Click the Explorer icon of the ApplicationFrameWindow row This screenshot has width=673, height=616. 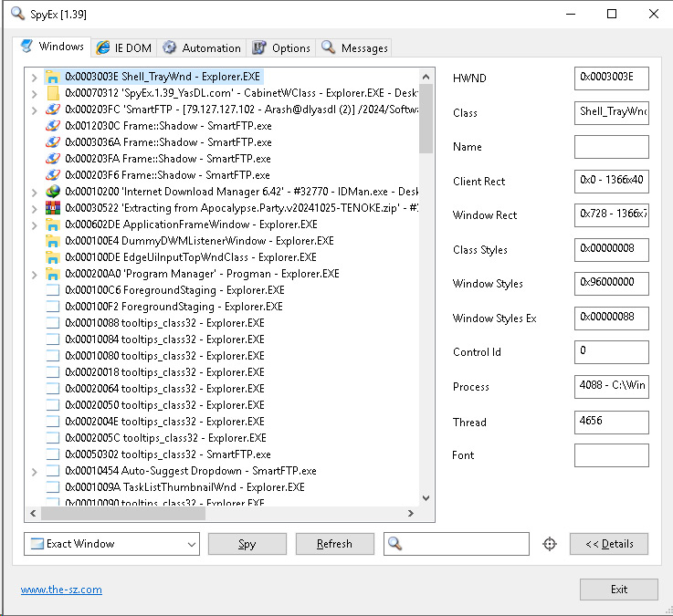click(52, 224)
